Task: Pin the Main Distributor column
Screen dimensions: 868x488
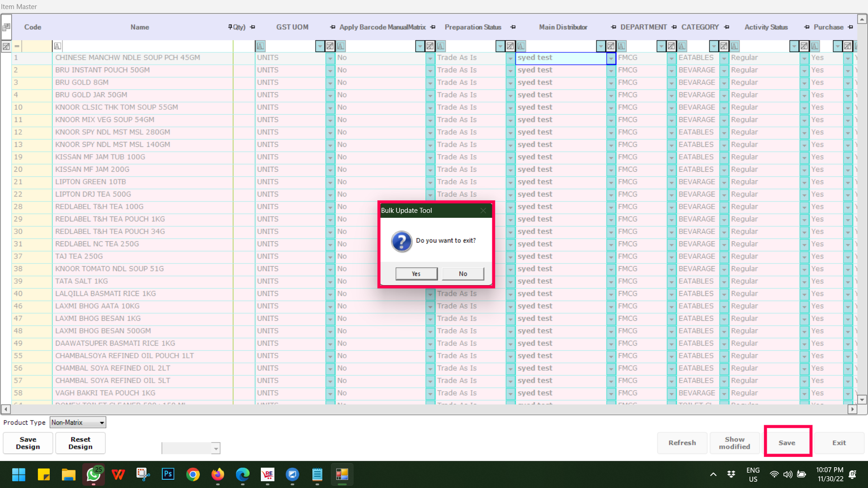Action: tap(613, 27)
